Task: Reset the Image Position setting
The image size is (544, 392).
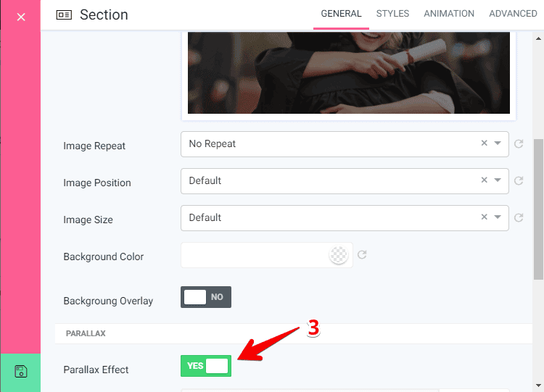Action: [519, 181]
